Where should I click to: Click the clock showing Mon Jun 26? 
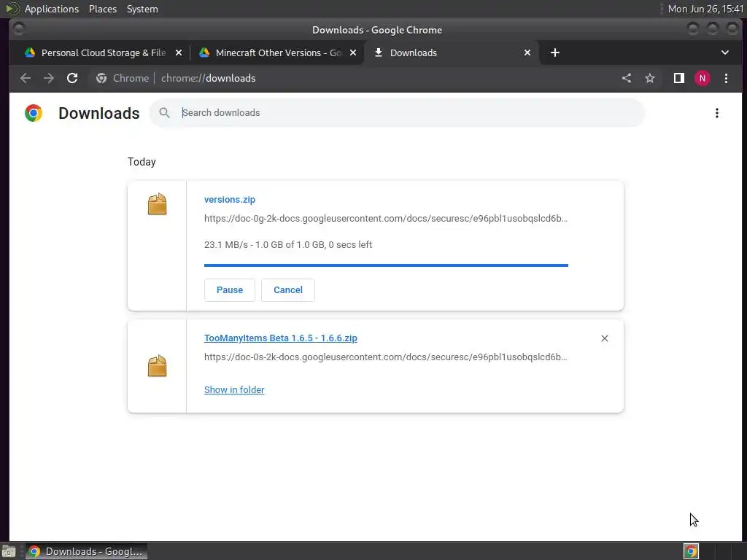705,9
